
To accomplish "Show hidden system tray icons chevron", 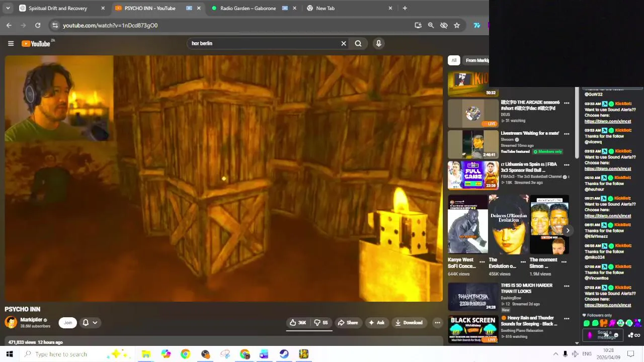I will click(555, 354).
